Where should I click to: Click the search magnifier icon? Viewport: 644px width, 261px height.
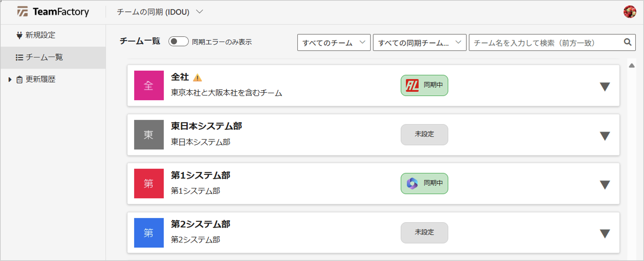click(627, 42)
